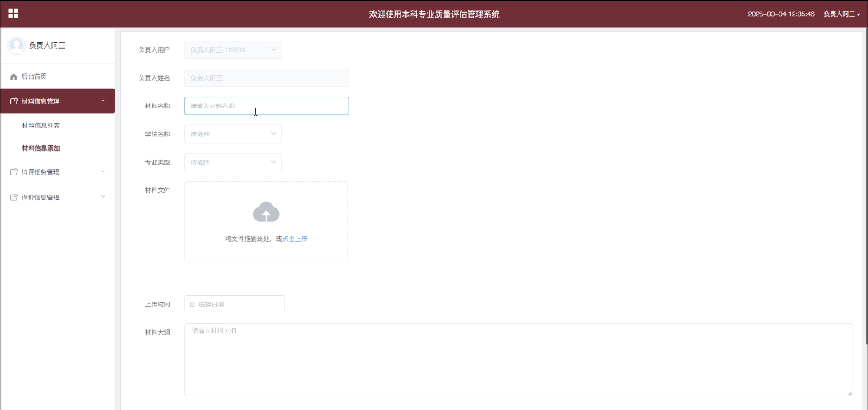Click the 点击上传 link
Viewport: 868px width, 410px height.
[x=295, y=239]
